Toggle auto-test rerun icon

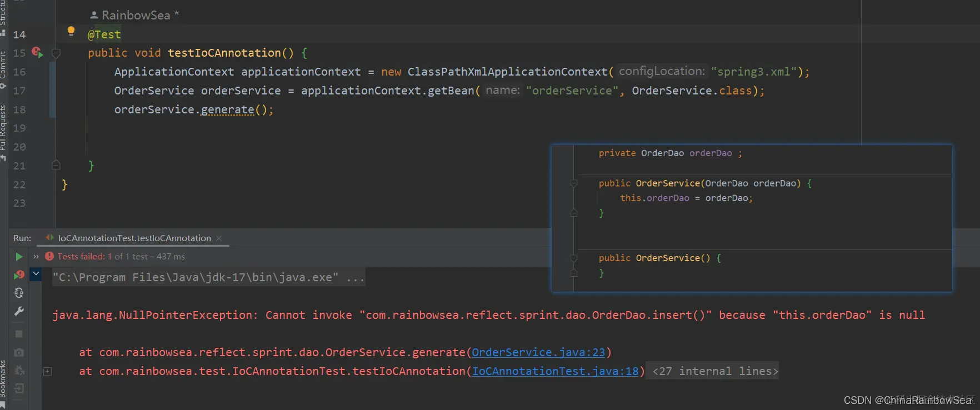pyautogui.click(x=19, y=293)
